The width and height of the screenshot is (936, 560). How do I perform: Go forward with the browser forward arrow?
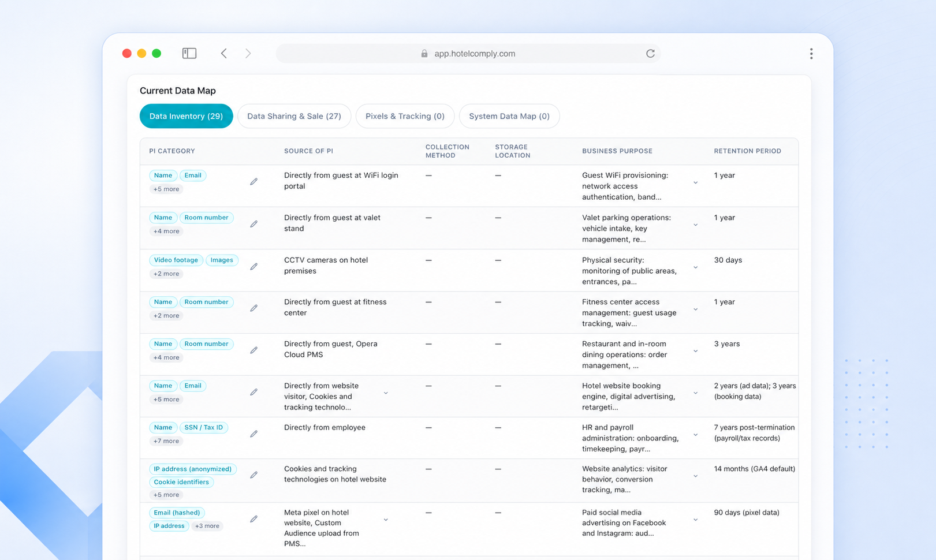point(248,53)
